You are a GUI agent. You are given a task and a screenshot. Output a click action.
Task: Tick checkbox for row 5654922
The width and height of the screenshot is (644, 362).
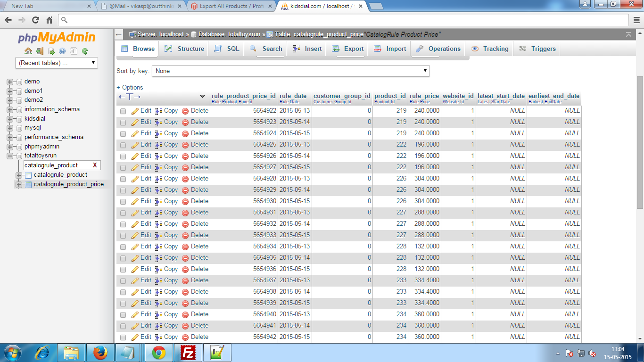click(123, 111)
